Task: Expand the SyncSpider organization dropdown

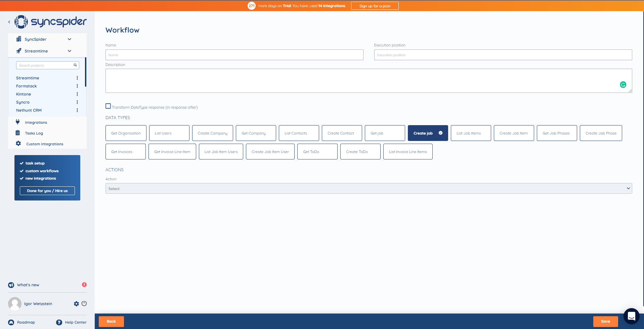Action: [x=70, y=39]
